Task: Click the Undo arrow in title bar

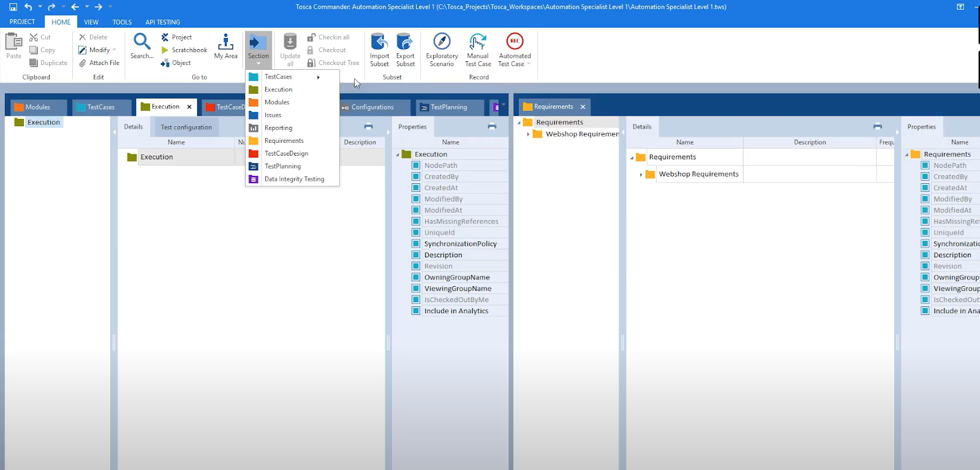Action: click(28, 7)
